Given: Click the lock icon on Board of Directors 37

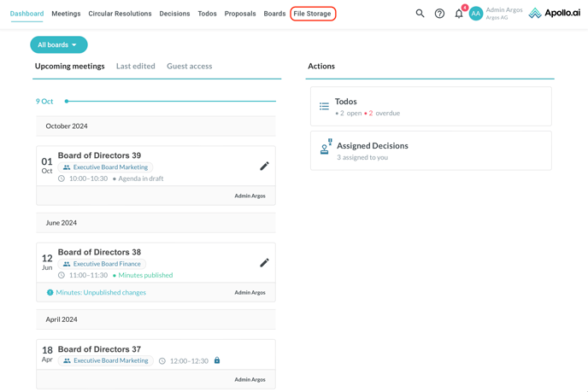Looking at the screenshot, I should click(x=217, y=360).
